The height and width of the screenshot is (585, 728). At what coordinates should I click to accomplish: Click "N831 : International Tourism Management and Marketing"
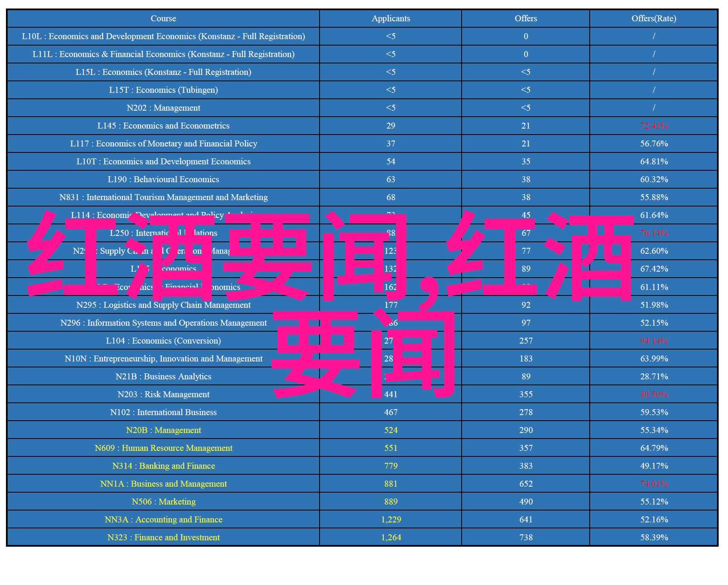point(163,197)
